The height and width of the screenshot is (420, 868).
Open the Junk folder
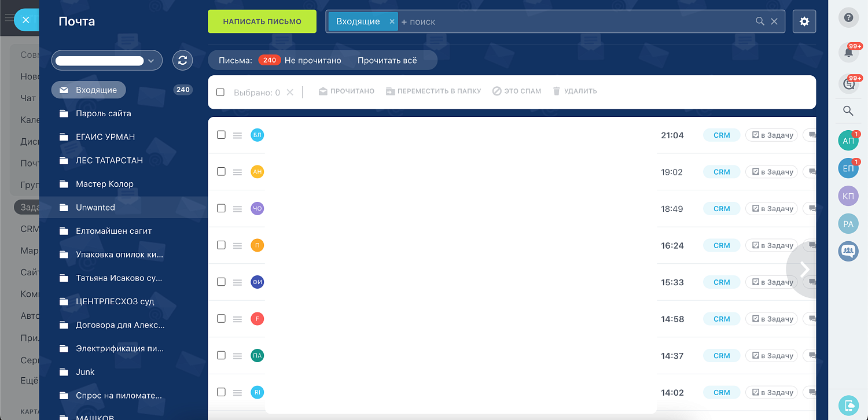click(84, 371)
